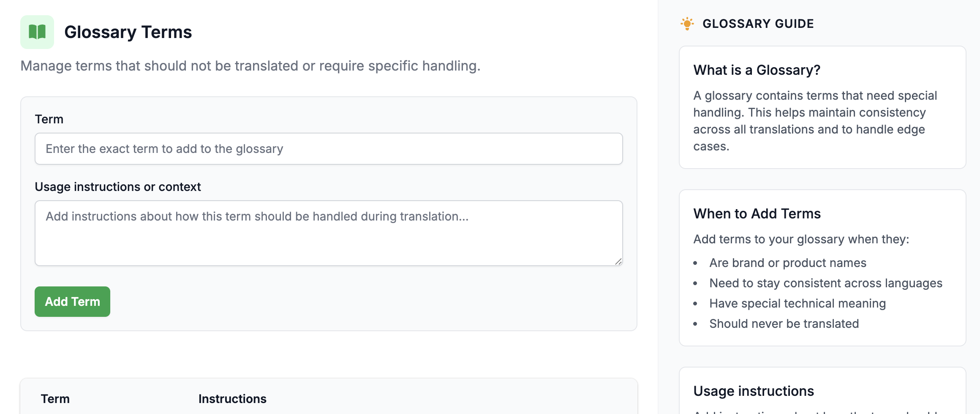980x414 pixels.
Task: Click the 'Manage terms' description text
Action: tap(250, 66)
